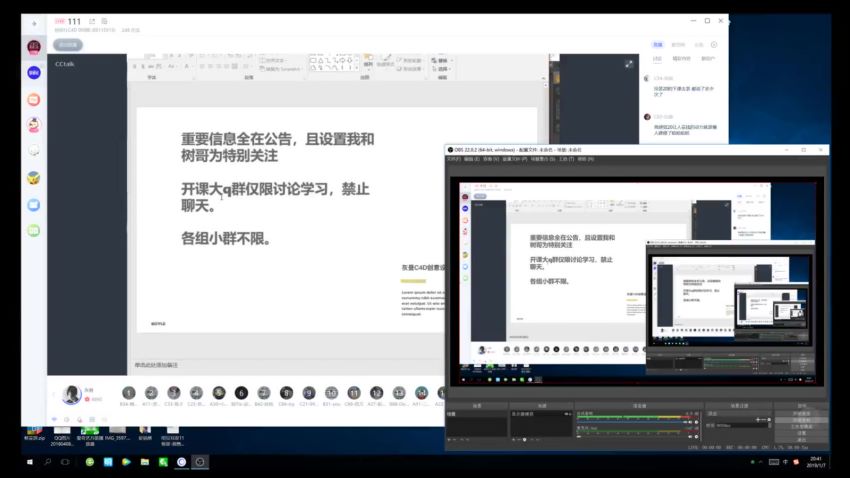The height and width of the screenshot is (478, 850).
Task: Toggle the 中 input method indicator in tray
Action: [785, 462]
